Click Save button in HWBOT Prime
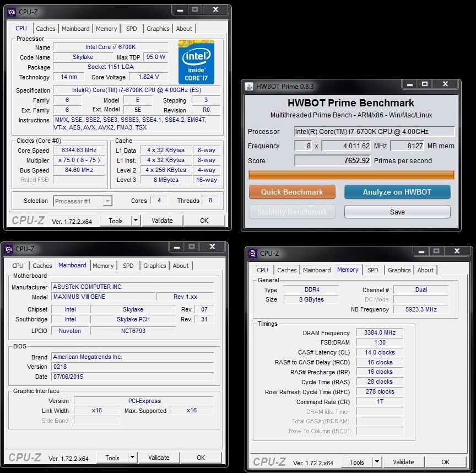476x473 pixels. pyautogui.click(x=397, y=212)
